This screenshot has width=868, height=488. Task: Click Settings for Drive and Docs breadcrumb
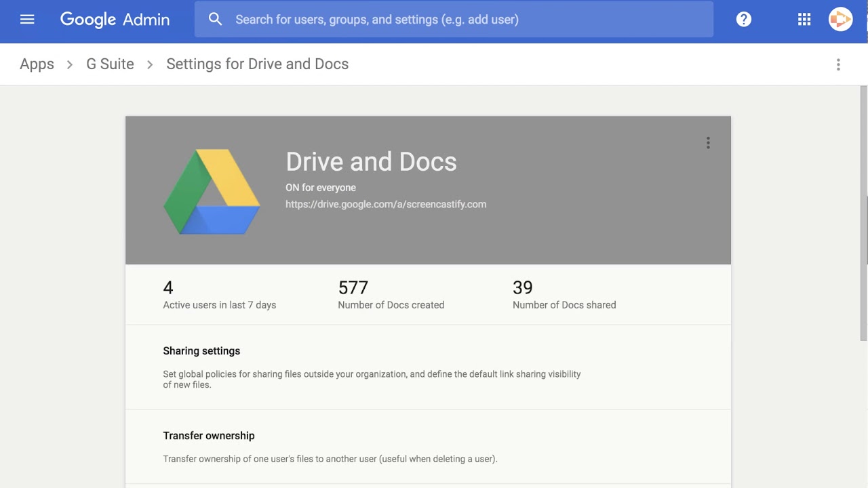pyautogui.click(x=258, y=64)
